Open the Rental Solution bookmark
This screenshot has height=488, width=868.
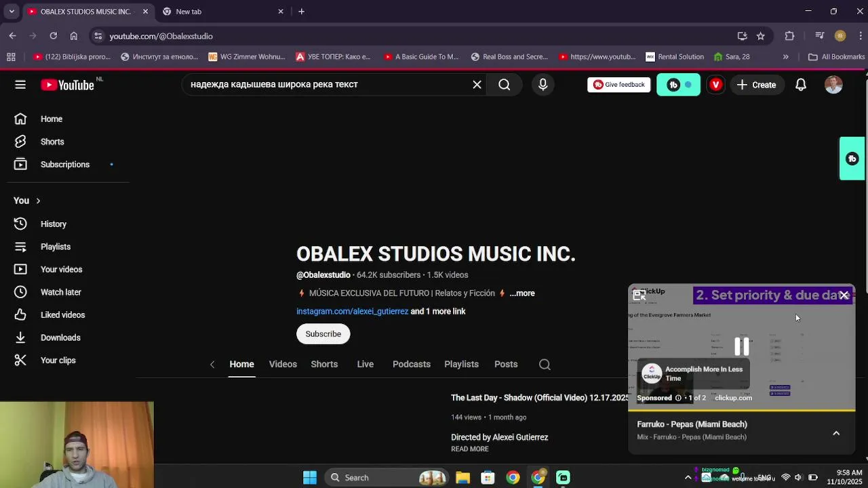(675, 57)
